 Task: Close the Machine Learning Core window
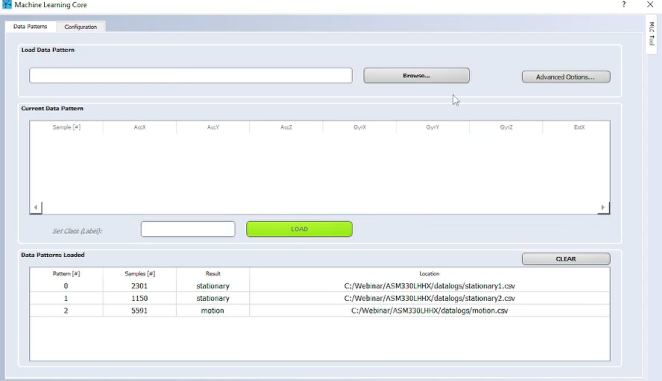650,5
